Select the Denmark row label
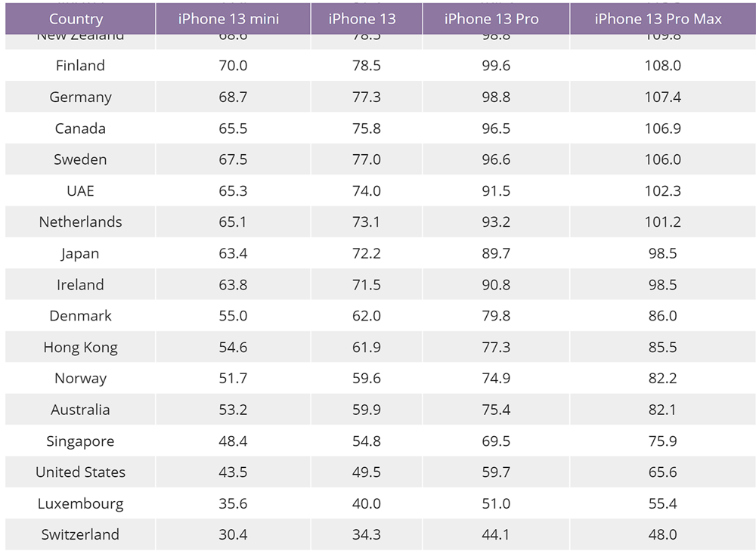 coord(80,316)
